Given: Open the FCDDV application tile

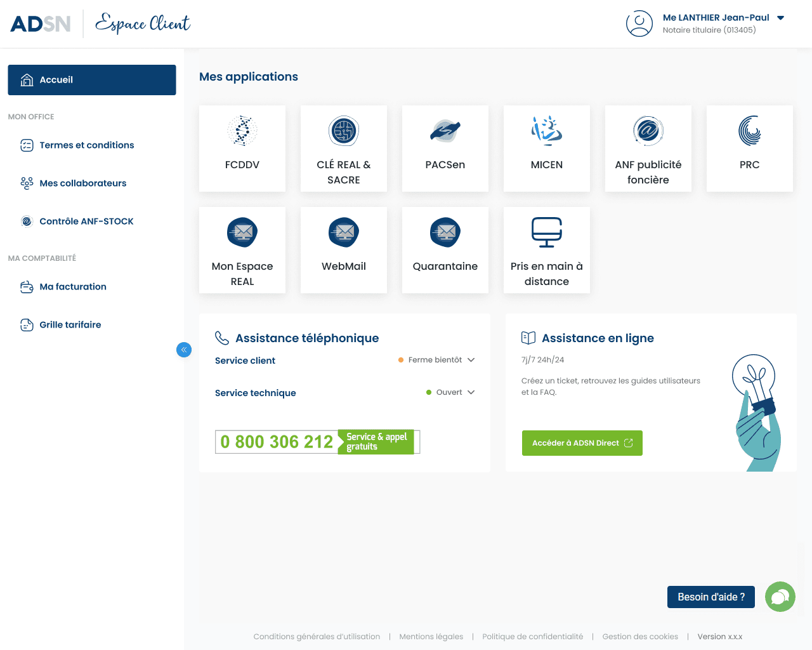Looking at the screenshot, I should click(242, 149).
